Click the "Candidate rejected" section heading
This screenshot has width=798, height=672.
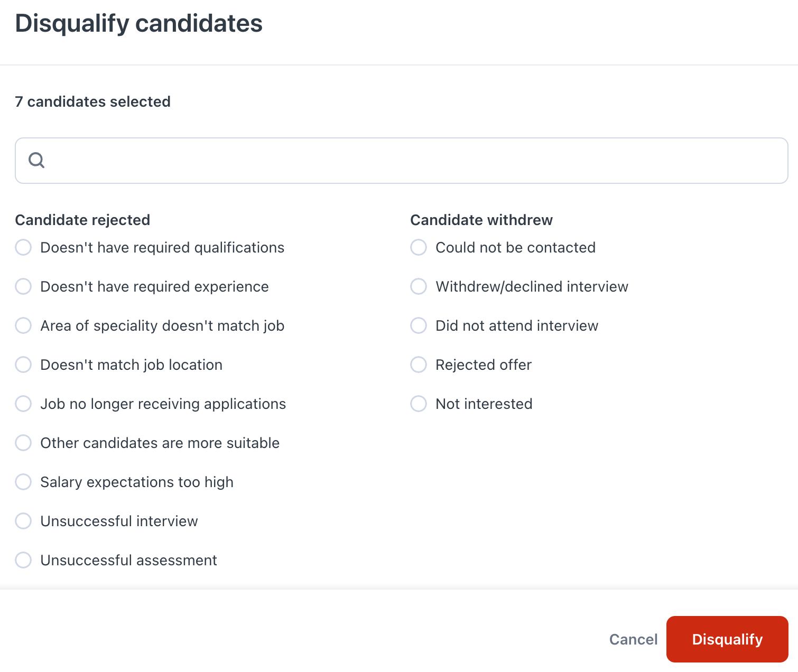[82, 220]
